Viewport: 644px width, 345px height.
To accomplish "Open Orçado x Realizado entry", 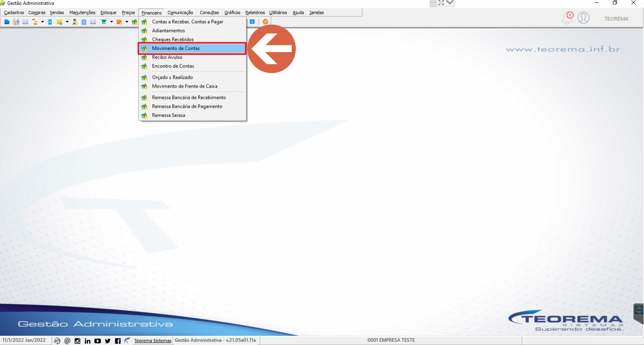I will point(192,77).
